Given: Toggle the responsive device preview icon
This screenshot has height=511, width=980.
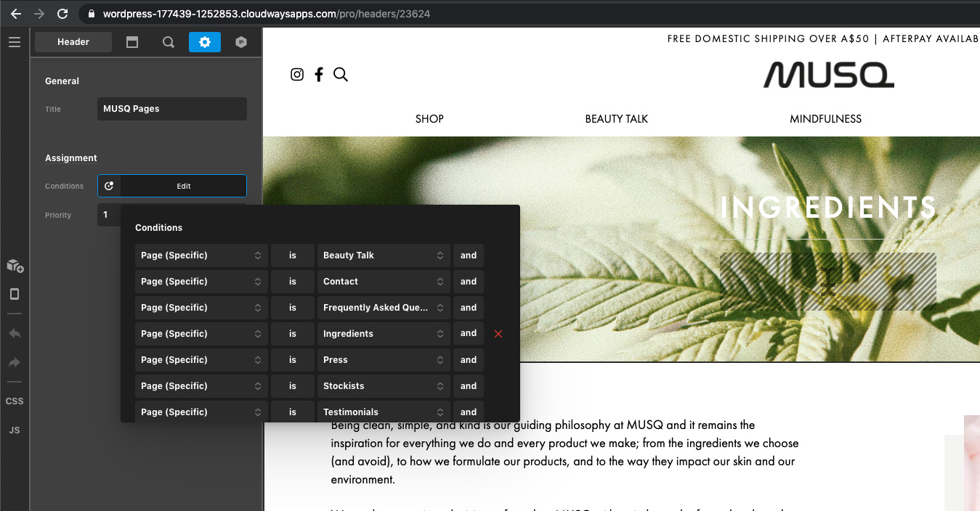Looking at the screenshot, I should (15, 294).
